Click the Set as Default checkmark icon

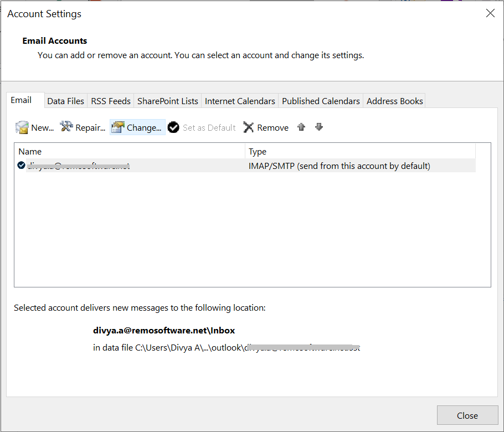click(173, 127)
